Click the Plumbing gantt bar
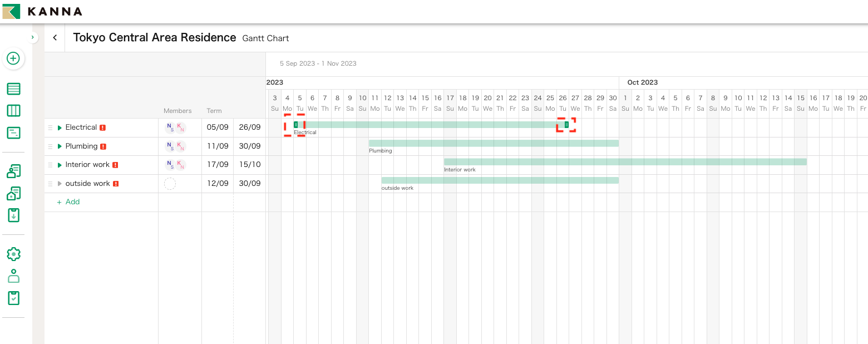The height and width of the screenshot is (344, 868). [494, 143]
